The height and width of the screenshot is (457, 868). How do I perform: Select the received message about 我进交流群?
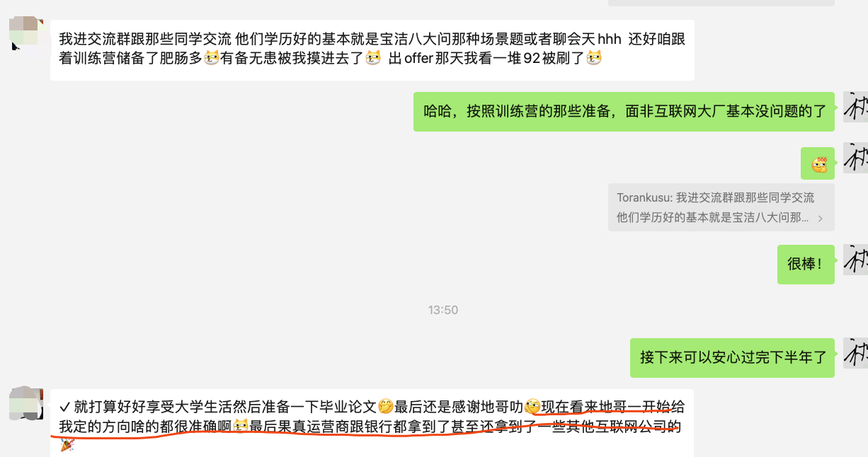coord(372,50)
